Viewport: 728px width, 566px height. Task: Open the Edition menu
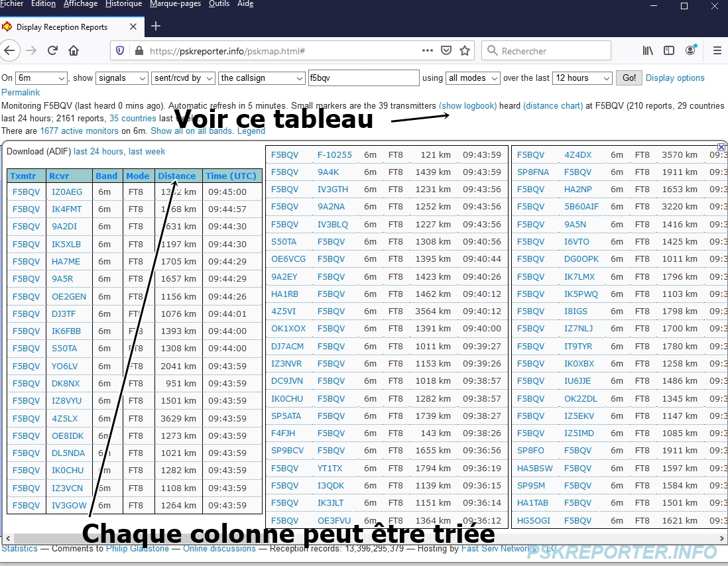pos(43,4)
